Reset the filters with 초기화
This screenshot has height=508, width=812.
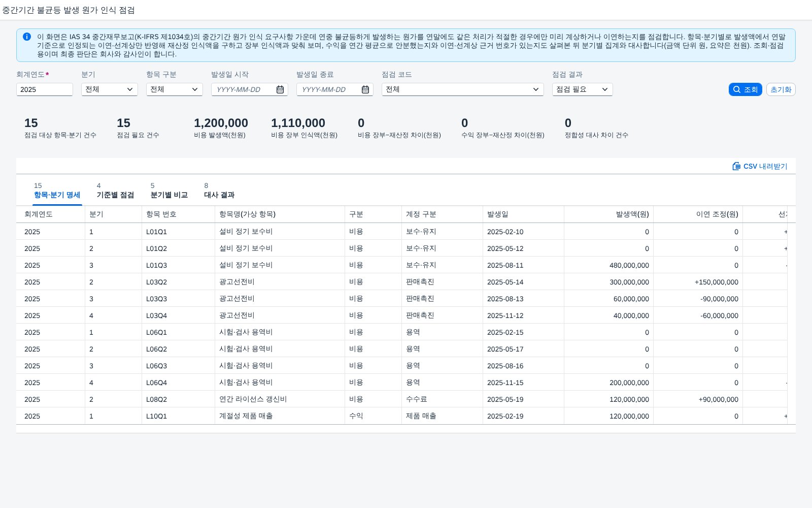(781, 89)
